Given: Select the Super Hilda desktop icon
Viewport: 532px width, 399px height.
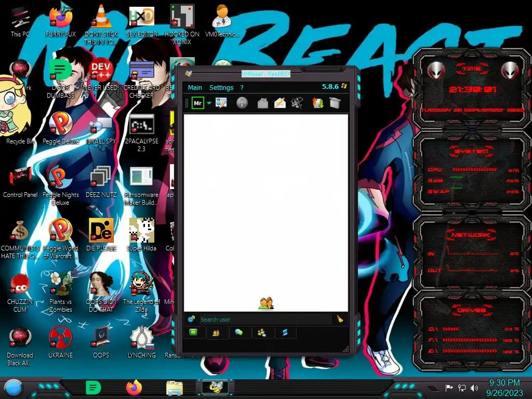Looking at the screenshot, I should pos(141,235).
